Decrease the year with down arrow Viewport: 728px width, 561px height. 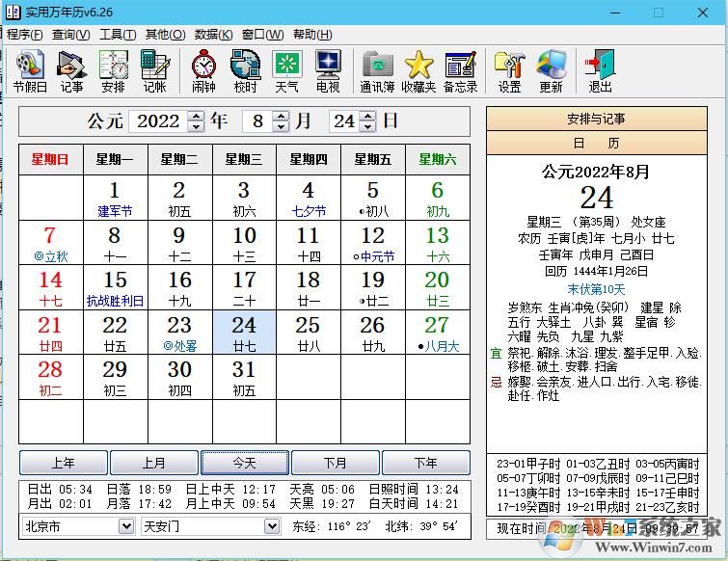point(196,126)
